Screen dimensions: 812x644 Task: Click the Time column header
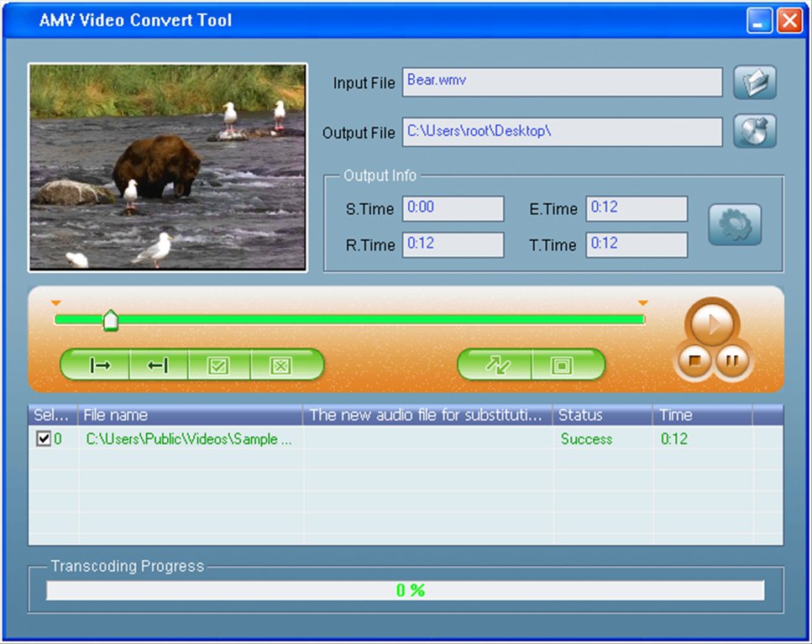coord(702,415)
